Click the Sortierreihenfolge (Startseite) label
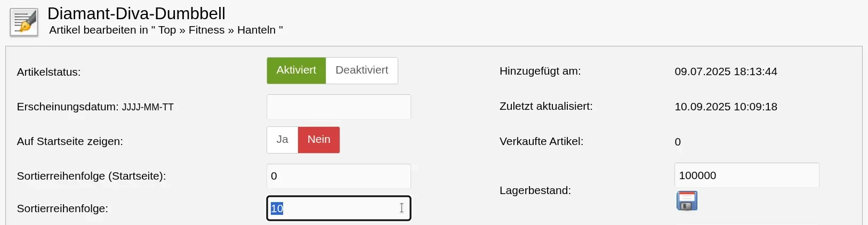868x225 pixels. [91, 176]
